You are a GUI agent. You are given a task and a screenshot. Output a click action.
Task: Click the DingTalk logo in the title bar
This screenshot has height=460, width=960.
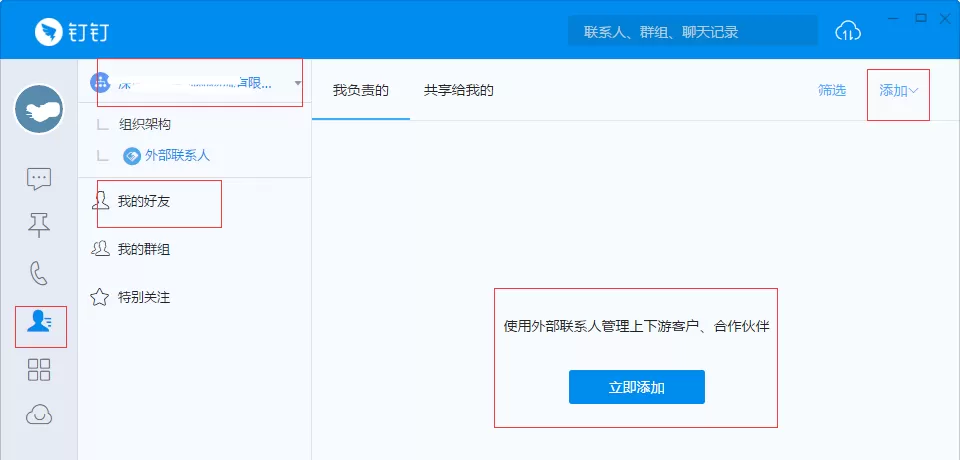click(72, 31)
